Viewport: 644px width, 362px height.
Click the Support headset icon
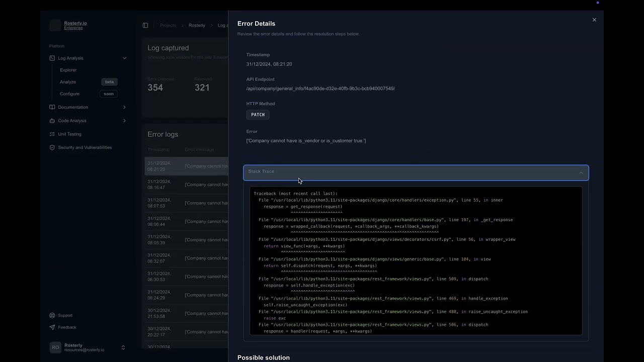[x=52, y=315]
